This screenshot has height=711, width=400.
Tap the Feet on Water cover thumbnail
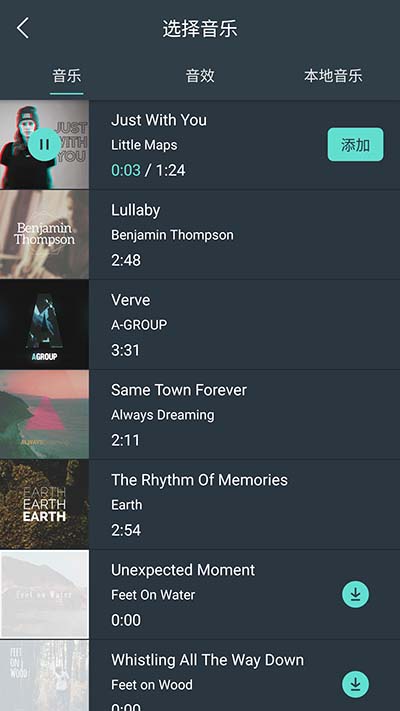(x=44, y=594)
